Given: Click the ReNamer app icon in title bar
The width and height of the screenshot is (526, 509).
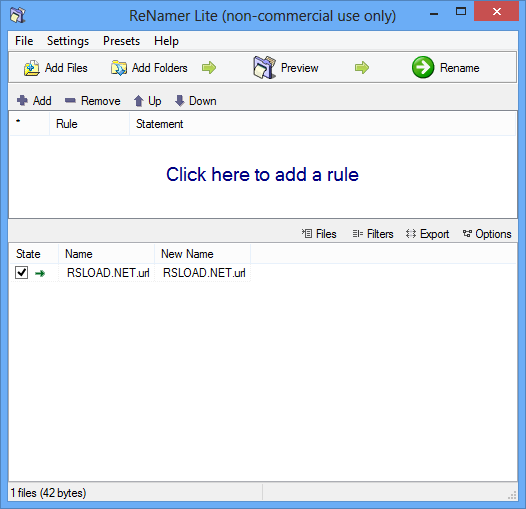Looking at the screenshot, I should 17,15.
